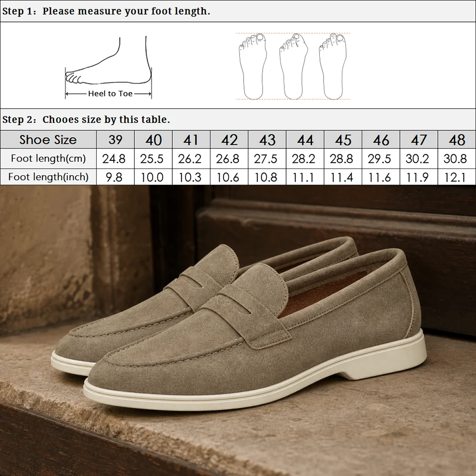Click the 9.8 inch value
476x476 pixels.
point(114,177)
